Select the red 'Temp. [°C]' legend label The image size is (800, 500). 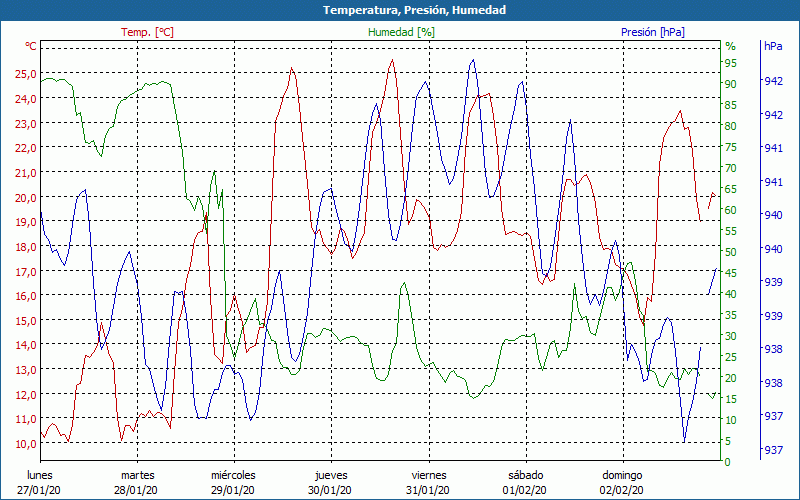tap(147, 32)
